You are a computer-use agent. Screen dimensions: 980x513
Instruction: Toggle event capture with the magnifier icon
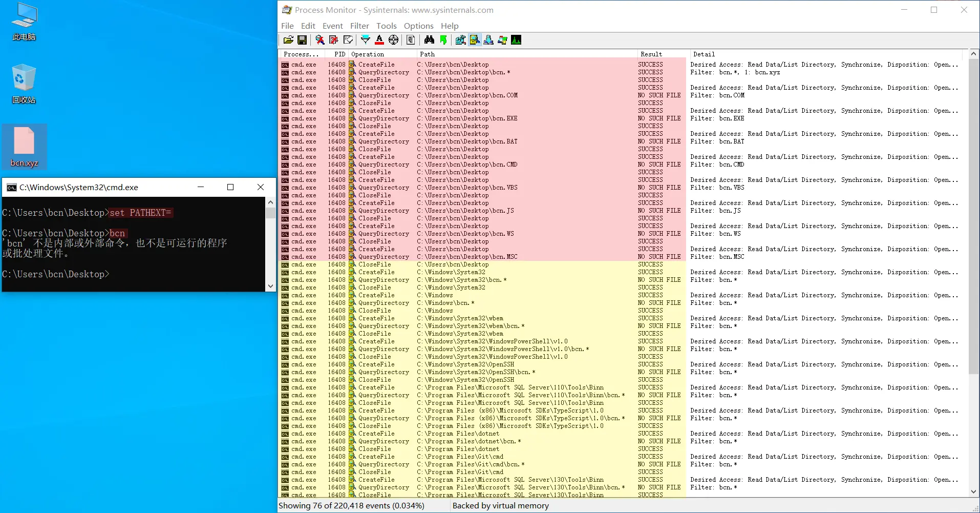pyautogui.click(x=320, y=40)
